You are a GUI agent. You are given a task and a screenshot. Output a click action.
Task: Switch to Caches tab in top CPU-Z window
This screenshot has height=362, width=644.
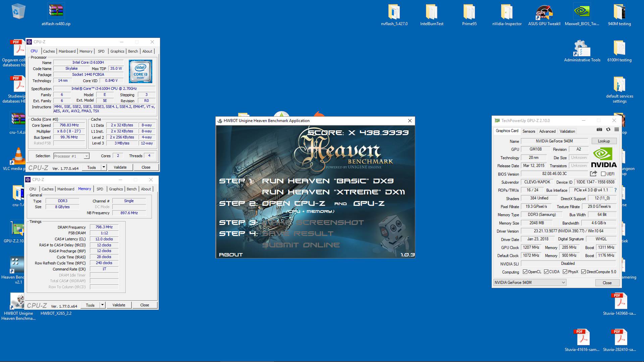tap(49, 51)
